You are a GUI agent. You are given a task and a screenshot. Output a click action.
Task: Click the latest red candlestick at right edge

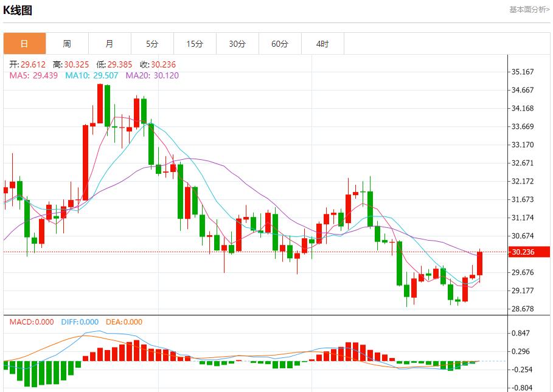point(479,263)
